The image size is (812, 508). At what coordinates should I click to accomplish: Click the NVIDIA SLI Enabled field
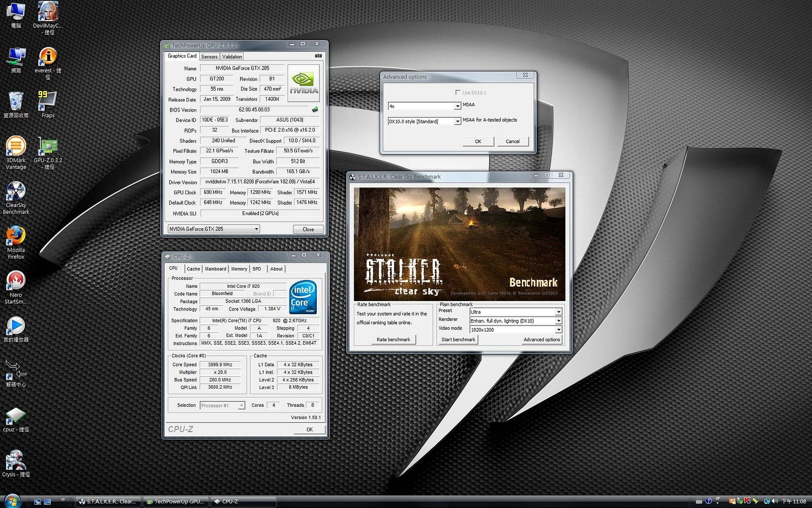260,214
